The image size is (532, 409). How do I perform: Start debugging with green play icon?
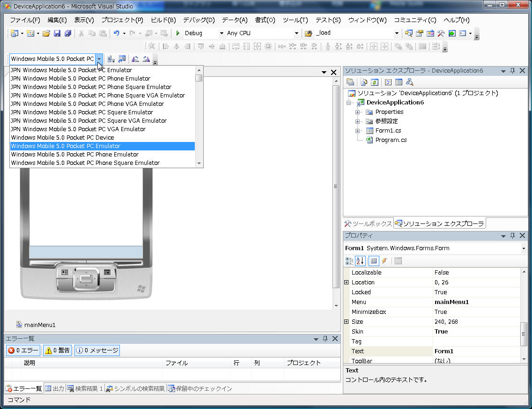178,33
